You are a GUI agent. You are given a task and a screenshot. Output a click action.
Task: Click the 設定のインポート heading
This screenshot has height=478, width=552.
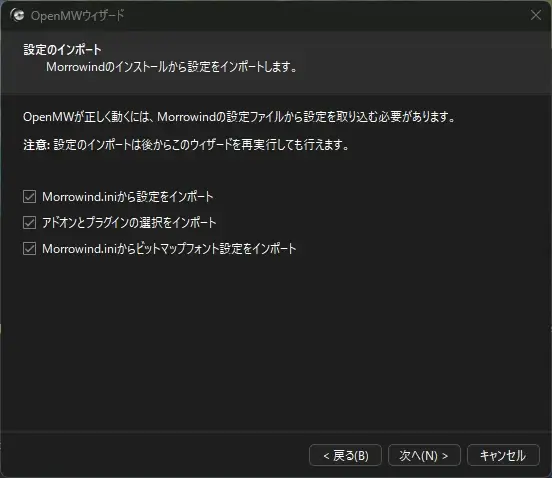click(62, 50)
